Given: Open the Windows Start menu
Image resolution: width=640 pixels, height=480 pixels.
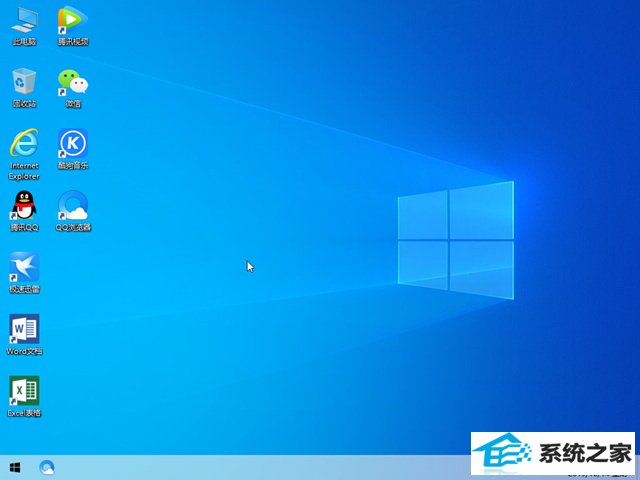Looking at the screenshot, I should (x=15, y=467).
